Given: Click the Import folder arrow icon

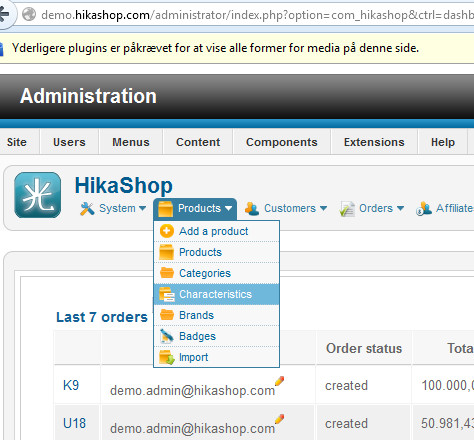Looking at the screenshot, I should (167, 357).
